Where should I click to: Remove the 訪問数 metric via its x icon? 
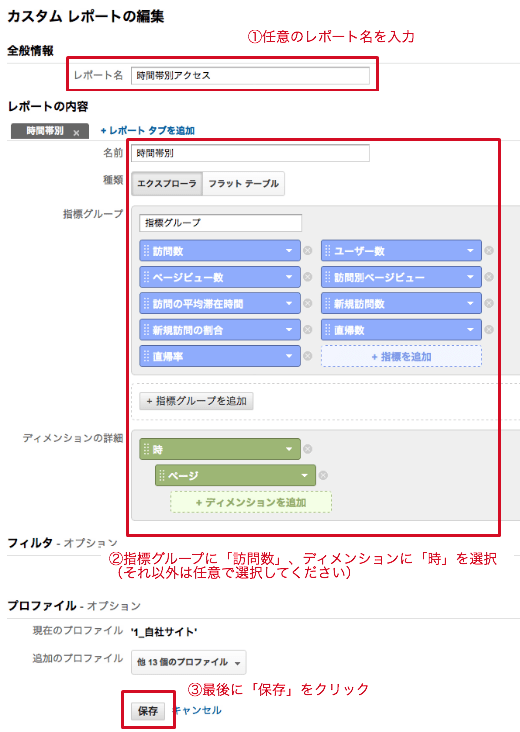pyautogui.click(x=308, y=251)
